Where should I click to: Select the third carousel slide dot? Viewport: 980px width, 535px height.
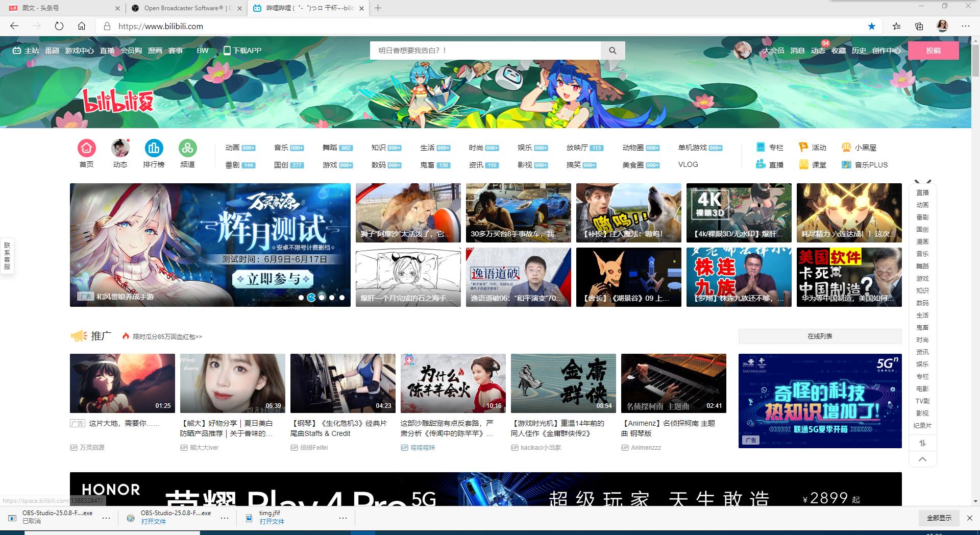[x=322, y=297]
